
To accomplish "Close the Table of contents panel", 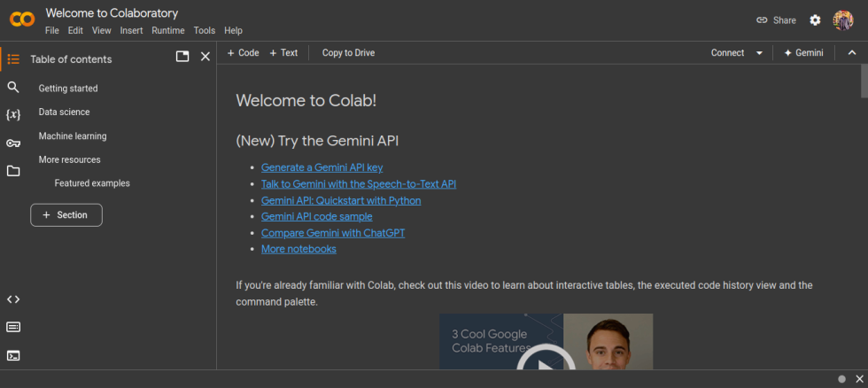I will [205, 57].
